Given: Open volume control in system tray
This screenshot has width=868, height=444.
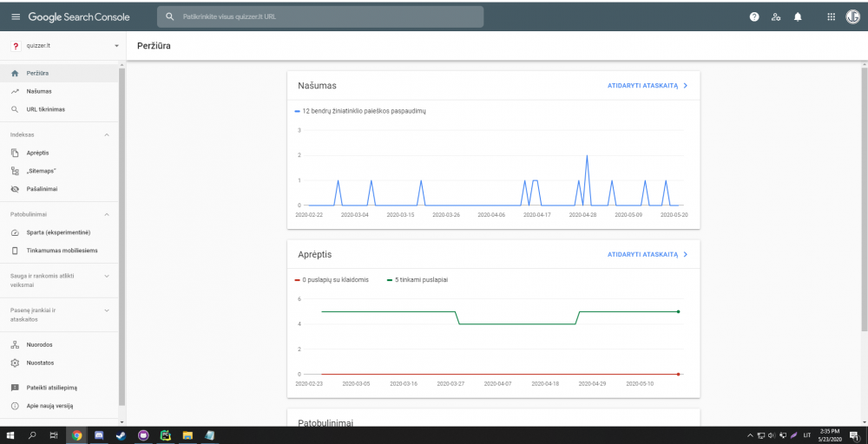Looking at the screenshot, I should (772, 435).
